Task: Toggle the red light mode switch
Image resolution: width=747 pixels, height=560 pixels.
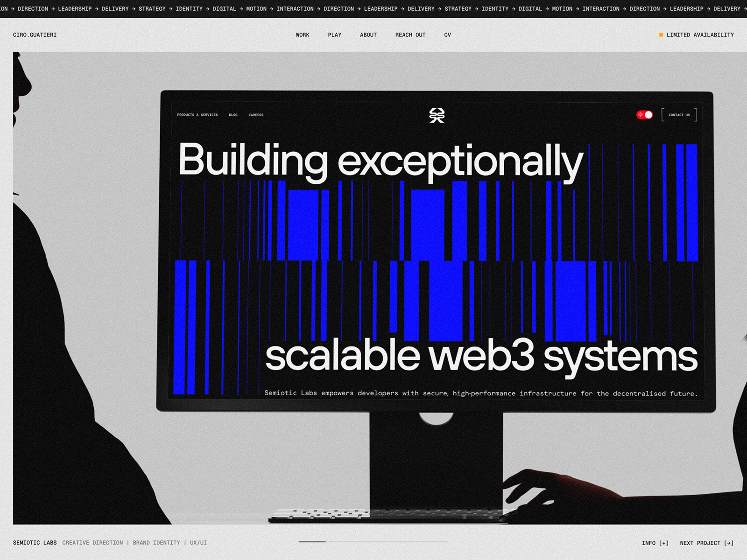Action: pyautogui.click(x=644, y=115)
